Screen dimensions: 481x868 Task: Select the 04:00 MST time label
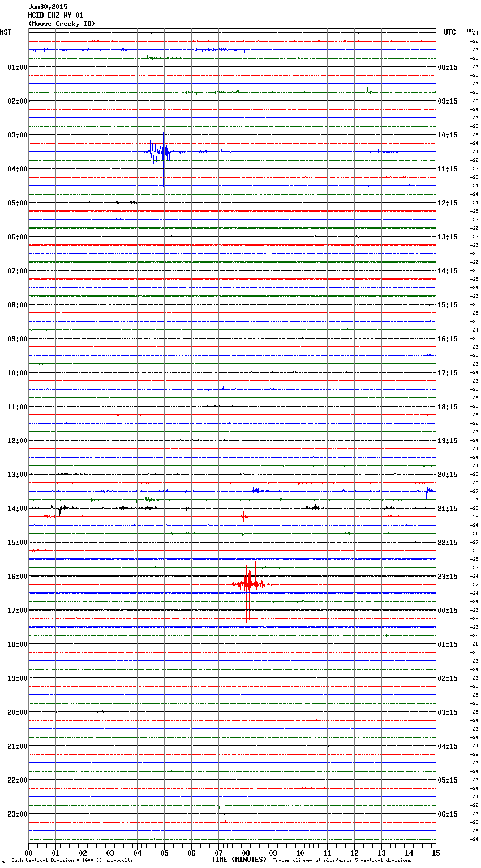[18, 169]
